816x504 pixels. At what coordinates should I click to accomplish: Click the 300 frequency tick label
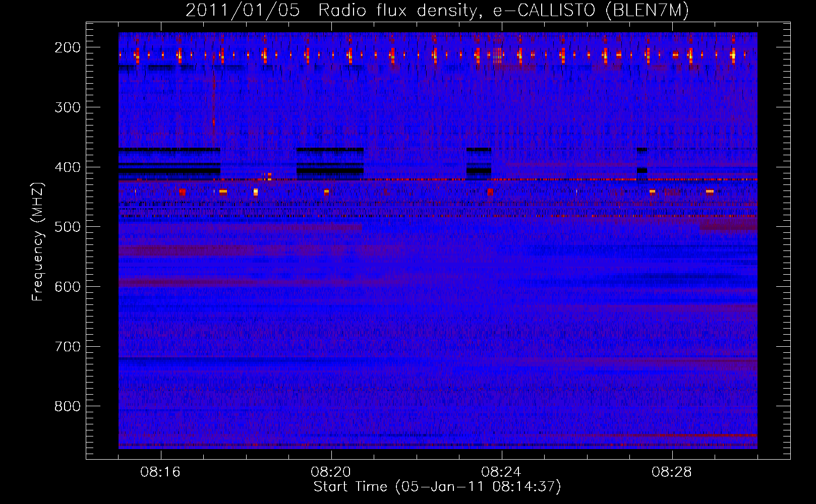[68, 107]
